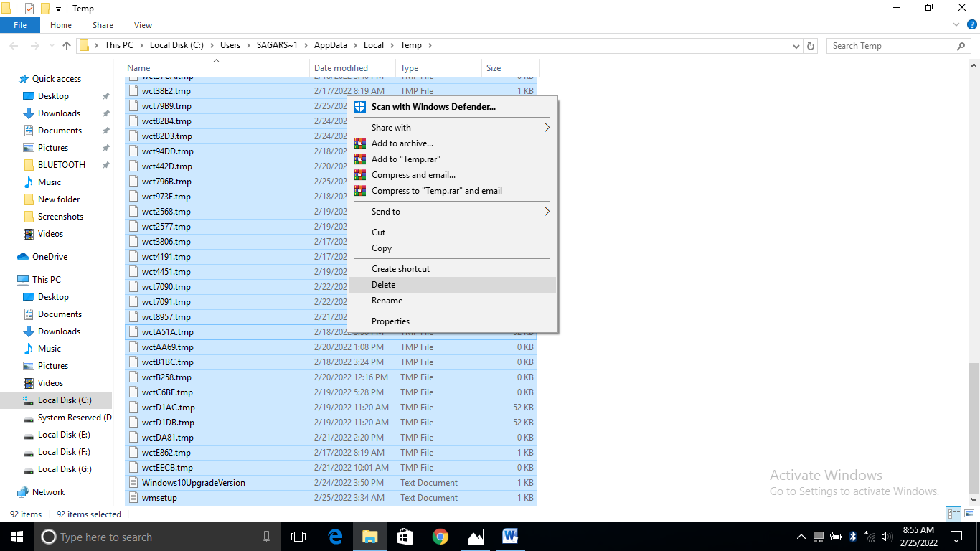
Task: Expand the Send to submenu arrow
Action: 546,212
